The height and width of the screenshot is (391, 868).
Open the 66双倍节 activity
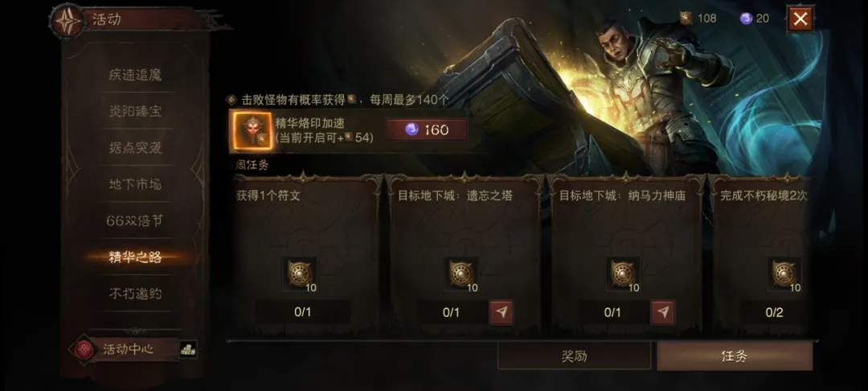tap(136, 220)
